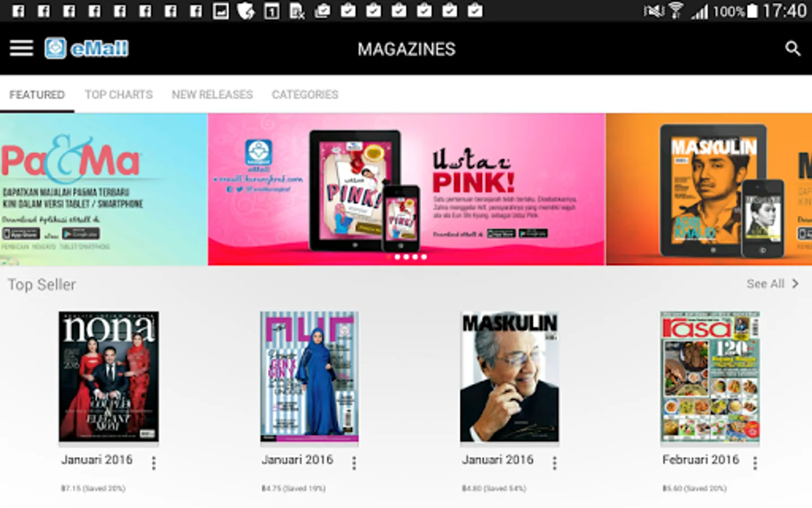Tap Google Play badge in Pa&Ma banner

point(81,234)
